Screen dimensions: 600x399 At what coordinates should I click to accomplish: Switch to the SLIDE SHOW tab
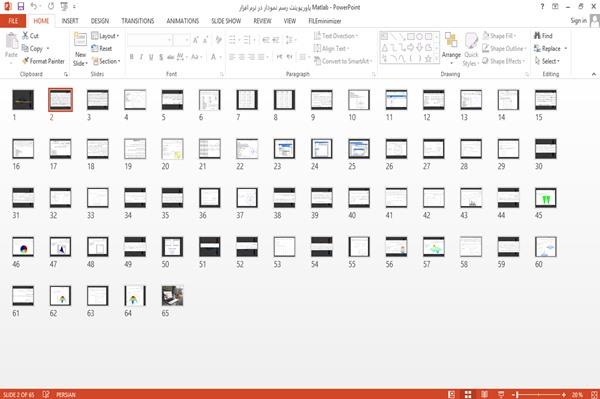[x=226, y=21]
